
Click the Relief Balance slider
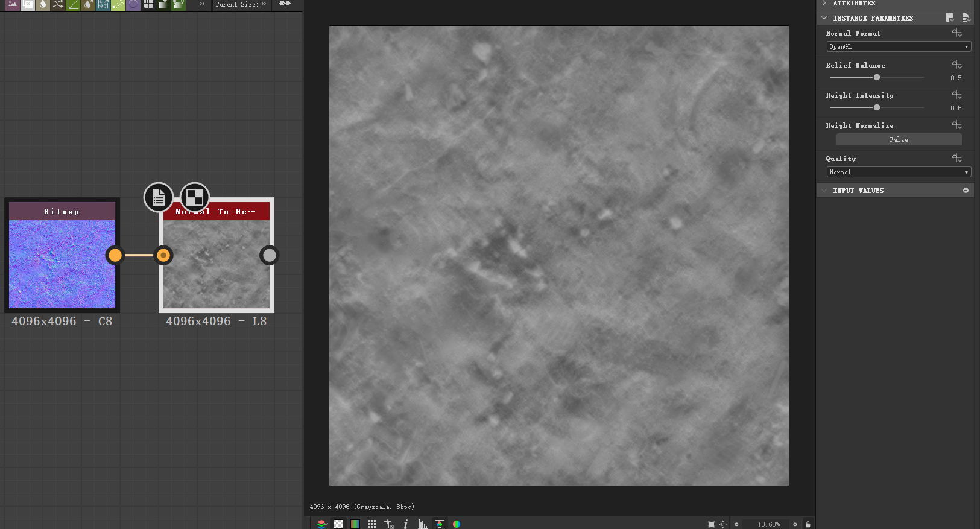point(877,77)
